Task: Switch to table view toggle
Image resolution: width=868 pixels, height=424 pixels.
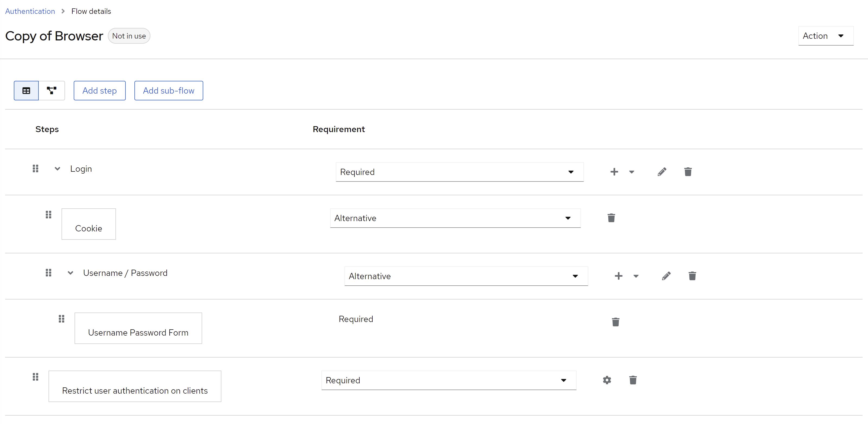Action: pos(26,90)
